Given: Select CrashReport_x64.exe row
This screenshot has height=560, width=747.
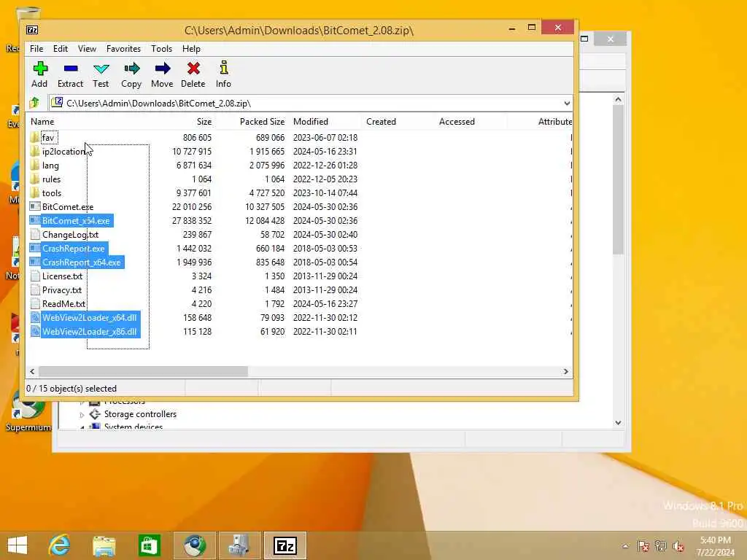Looking at the screenshot, I should coord(77,262).
